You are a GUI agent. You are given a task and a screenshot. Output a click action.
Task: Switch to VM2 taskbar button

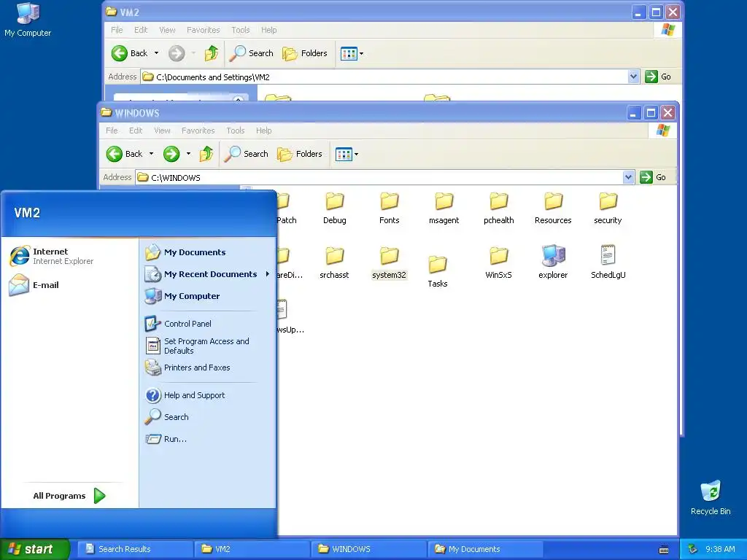coord(252,549)
